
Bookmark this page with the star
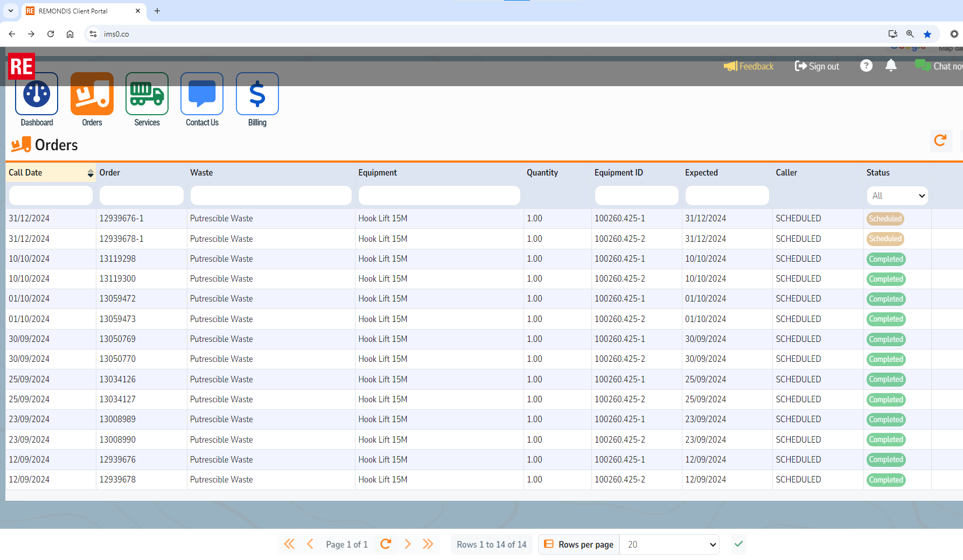(927, 34)
